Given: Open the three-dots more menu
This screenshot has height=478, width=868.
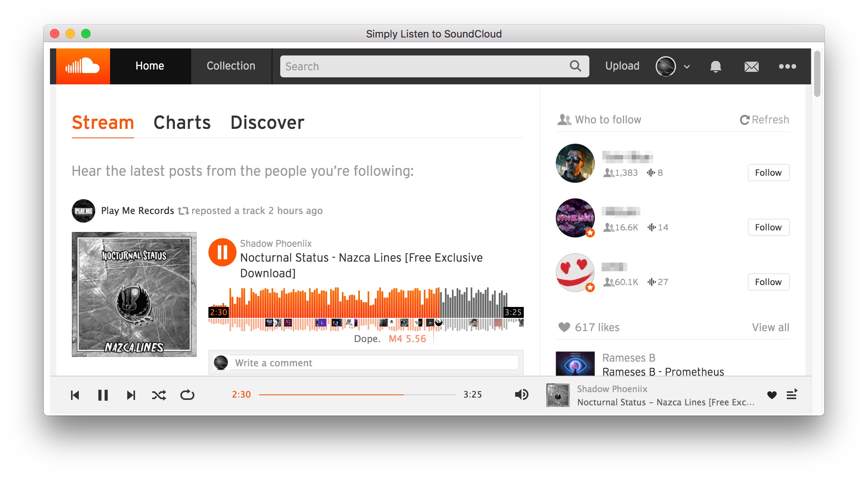Looking at the screenshot, I should 787,66.
